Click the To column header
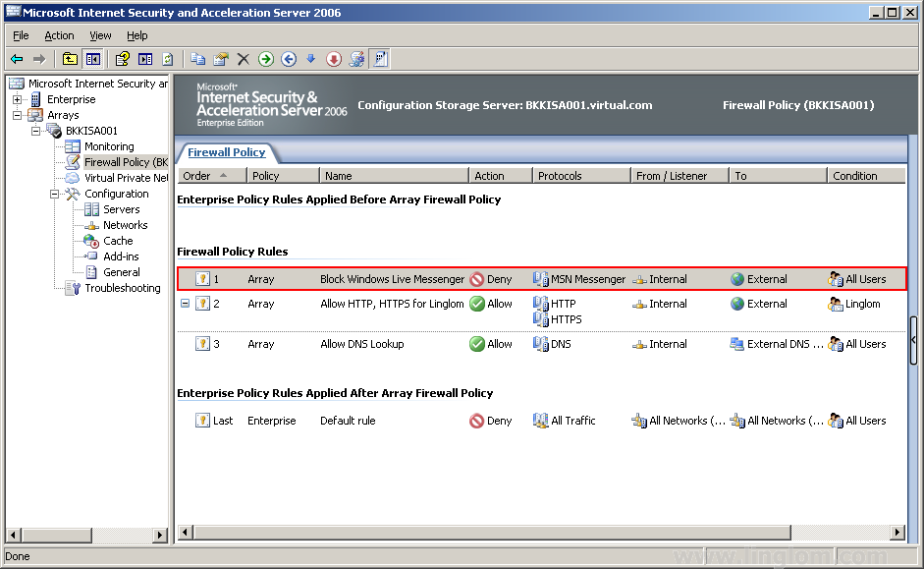 pyautogui.click(x=778, y=176)
